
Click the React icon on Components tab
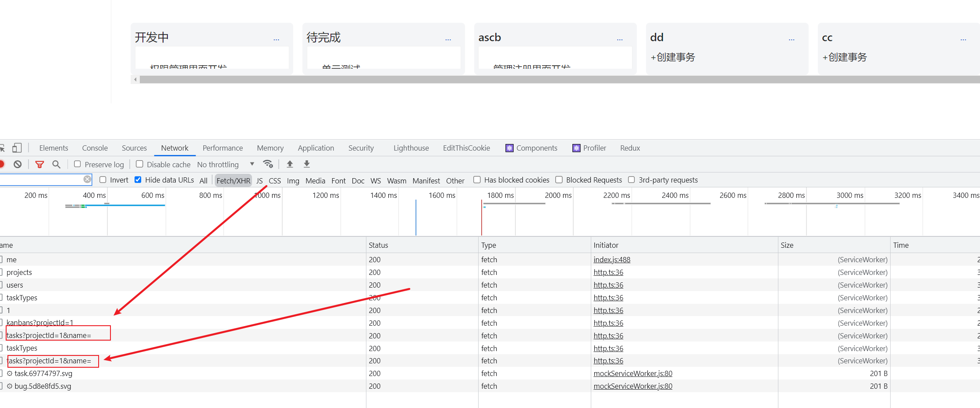click(509, 148)
